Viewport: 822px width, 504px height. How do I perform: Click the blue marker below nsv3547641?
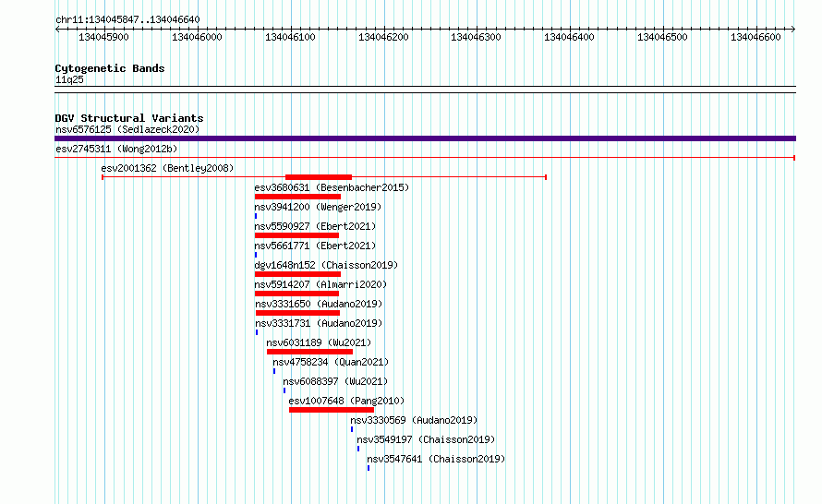click(369, 468)
